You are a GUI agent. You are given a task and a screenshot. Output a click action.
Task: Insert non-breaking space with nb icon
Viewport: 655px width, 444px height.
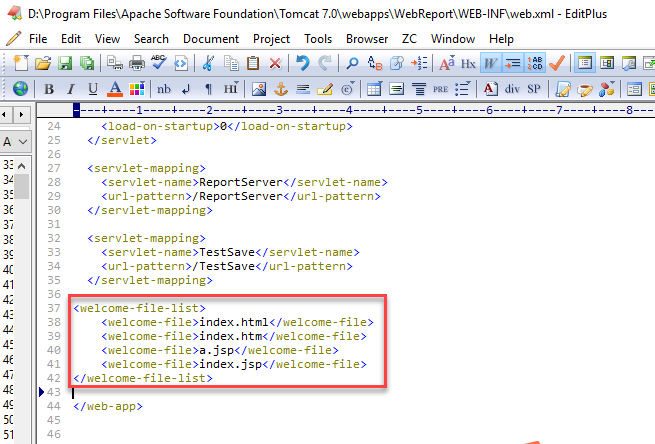pos(164,89)
